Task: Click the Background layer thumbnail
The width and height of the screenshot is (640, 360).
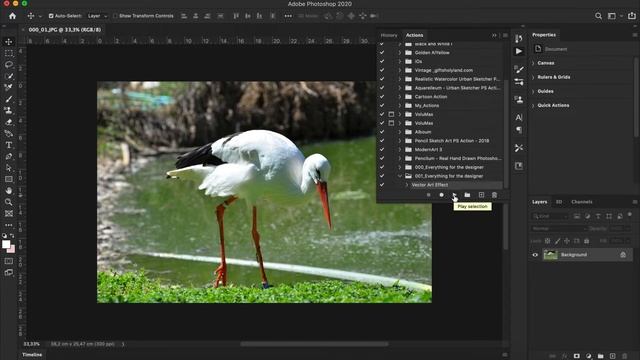Action: pyautogui.click(x=550, y=255)
